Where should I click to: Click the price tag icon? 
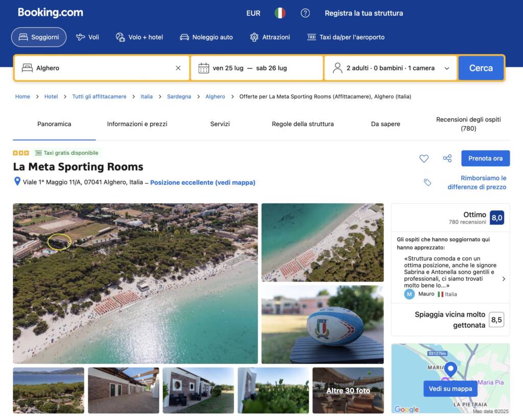pyautogui.click(x=427, y=182)
